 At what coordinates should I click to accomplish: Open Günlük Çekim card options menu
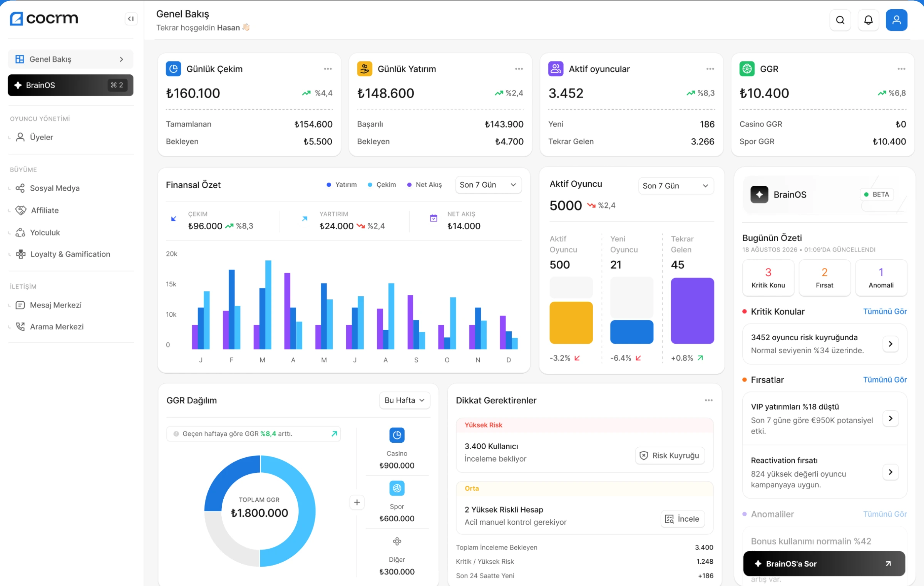(328, 69)
